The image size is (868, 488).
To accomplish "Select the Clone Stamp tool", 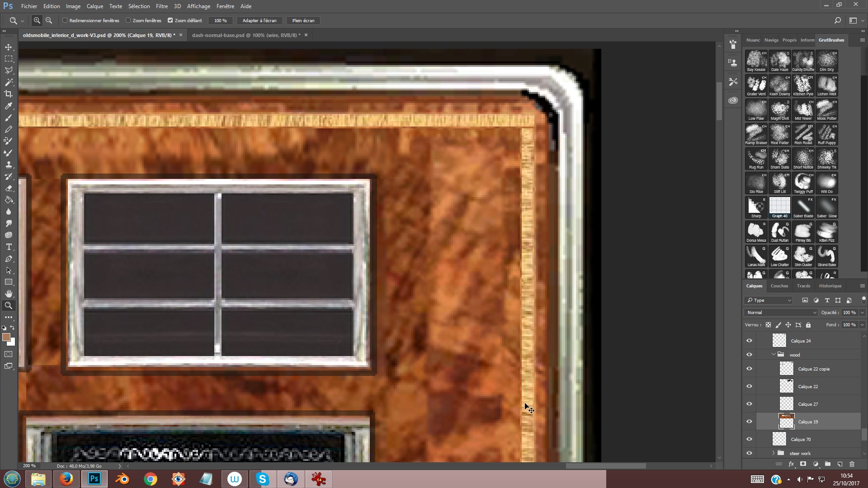I will (9, 164).
